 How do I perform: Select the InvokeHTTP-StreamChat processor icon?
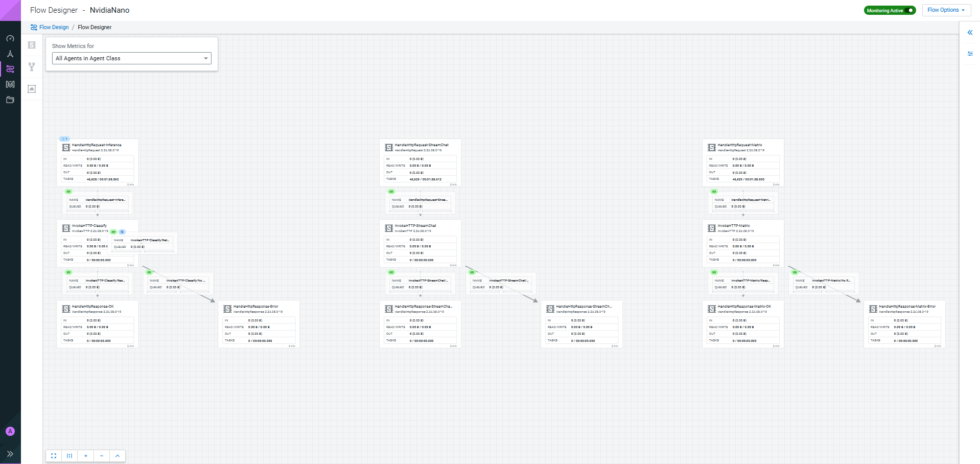(389, 228)
